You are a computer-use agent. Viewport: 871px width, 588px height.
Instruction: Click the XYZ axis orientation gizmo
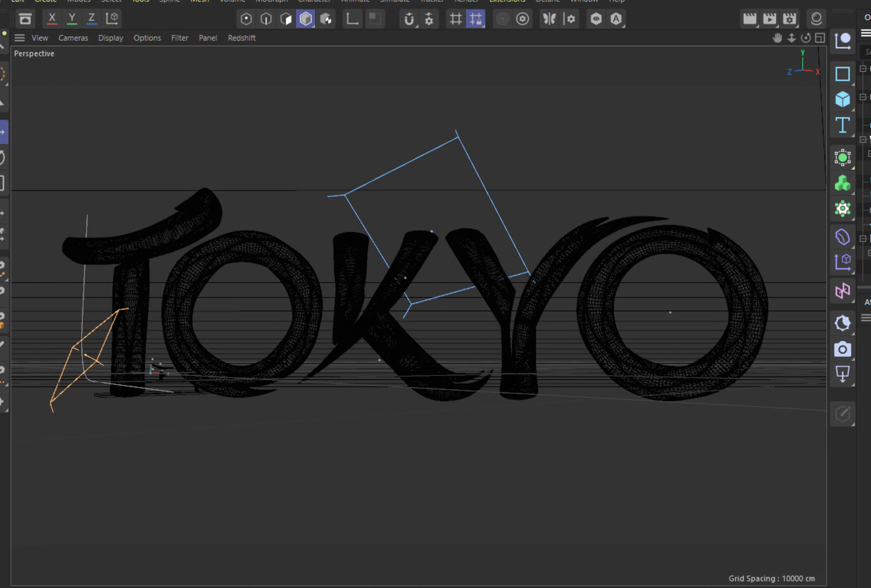click(803, 63)
